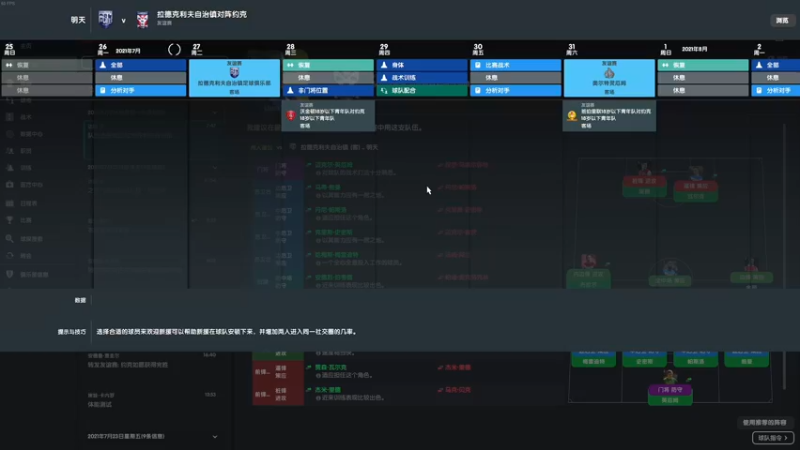800x450 pixels.
Task: Select the 明天 label in header
Action: 78,20
